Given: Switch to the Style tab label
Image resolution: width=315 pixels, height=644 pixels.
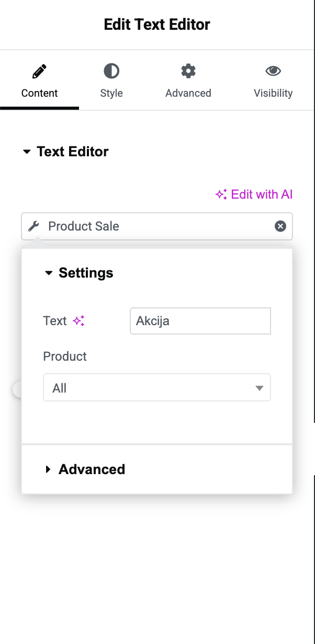Looking at the screenshot, I should click(111, 93).
